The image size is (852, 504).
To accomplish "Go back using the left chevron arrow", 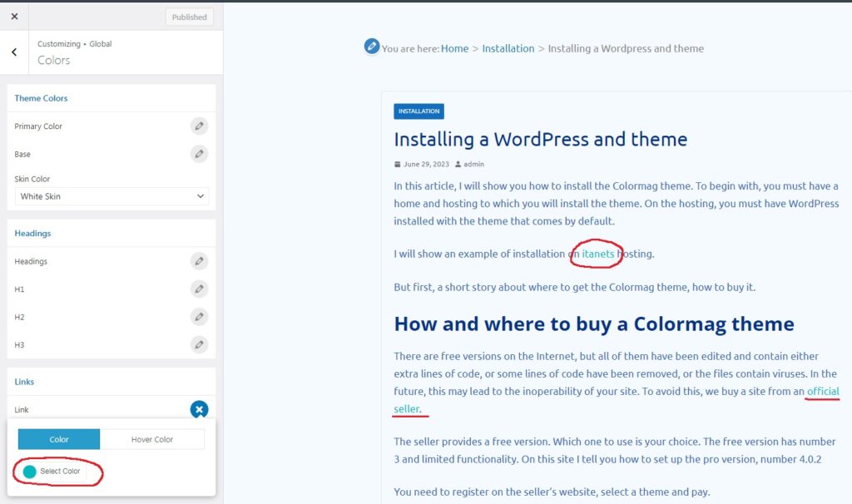I will point(14,52).
